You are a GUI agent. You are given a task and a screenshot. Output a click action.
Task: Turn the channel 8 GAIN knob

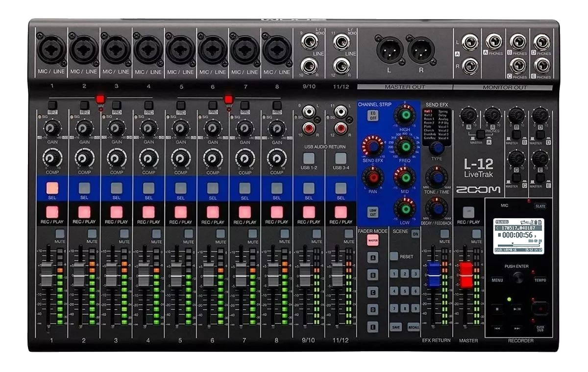coord(277,128)
